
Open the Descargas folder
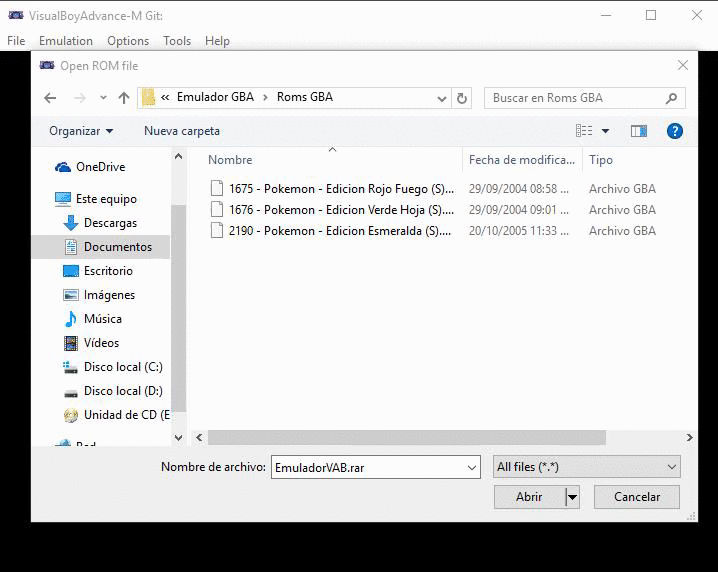pyautogui.click(x=110, y=223)
